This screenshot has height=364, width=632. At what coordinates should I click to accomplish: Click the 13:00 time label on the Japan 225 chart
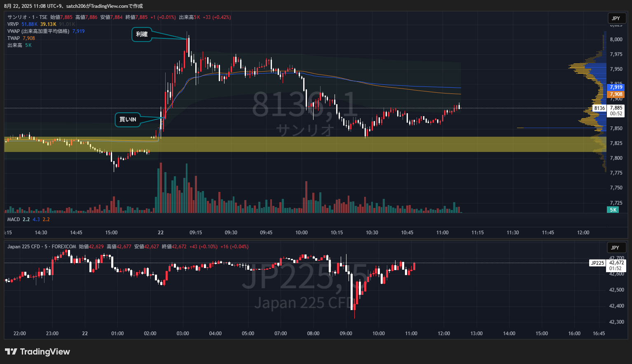tap(477, 334)
